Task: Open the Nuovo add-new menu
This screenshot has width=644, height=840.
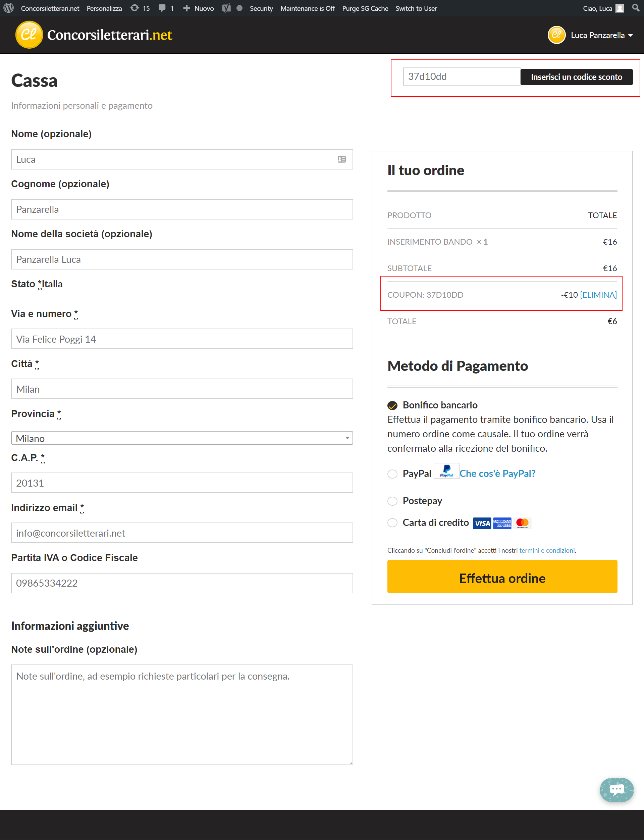Action: click(x=198, y=8)
